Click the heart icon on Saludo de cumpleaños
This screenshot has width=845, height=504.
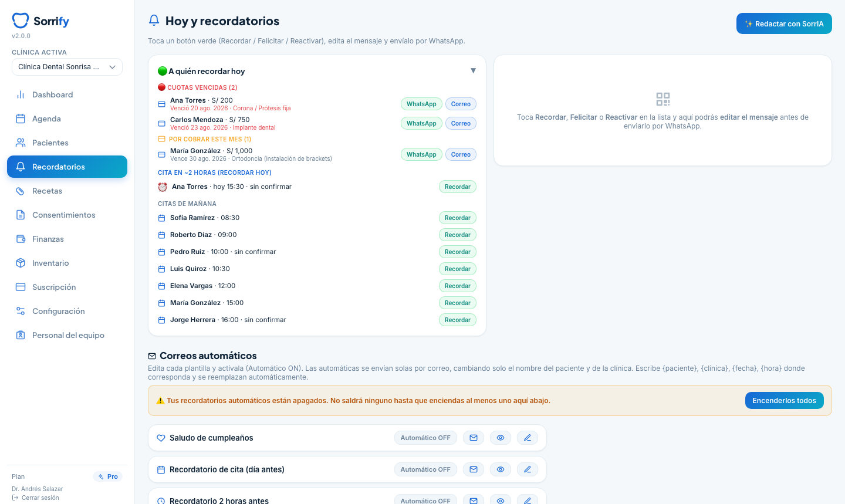pyautogui.click(x=161, y=438)
